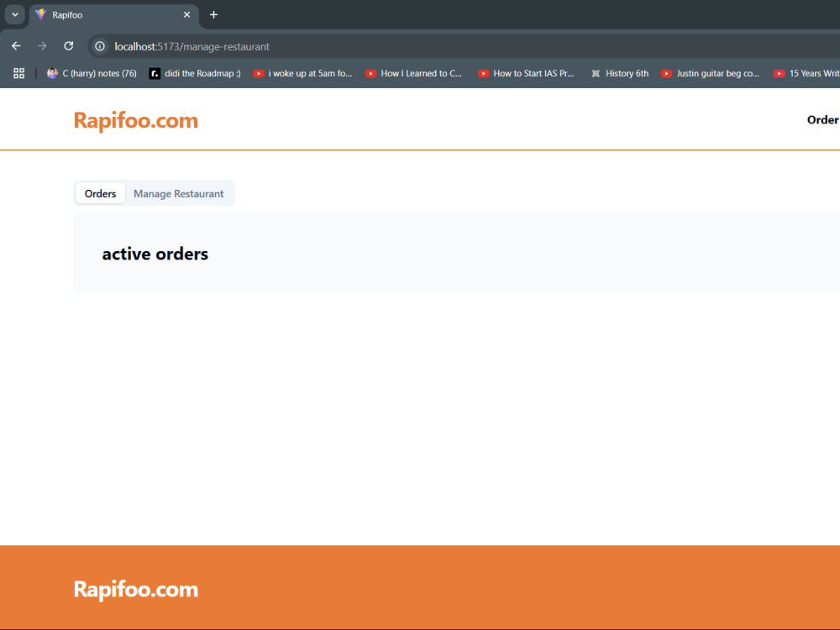
Task: Open the apps grid in bookmarks bar
Action: pyautogui.click(x=18, y=73)
